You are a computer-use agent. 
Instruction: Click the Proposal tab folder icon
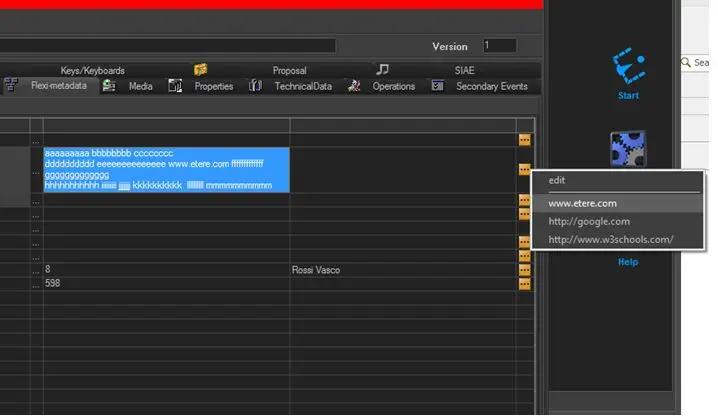click(x=201, y=70)
